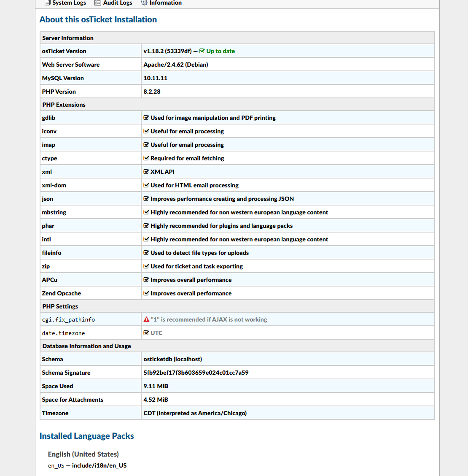Screen dimensions: 468x476
Task: Click the 'include/i18n/en_US' path text
Action: (x=99, y=465)
